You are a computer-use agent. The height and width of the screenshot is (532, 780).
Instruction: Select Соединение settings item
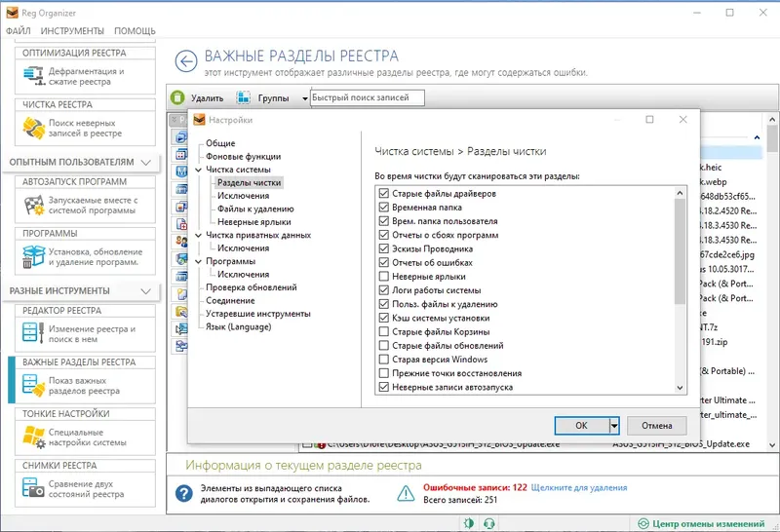(x=230, y=301)
